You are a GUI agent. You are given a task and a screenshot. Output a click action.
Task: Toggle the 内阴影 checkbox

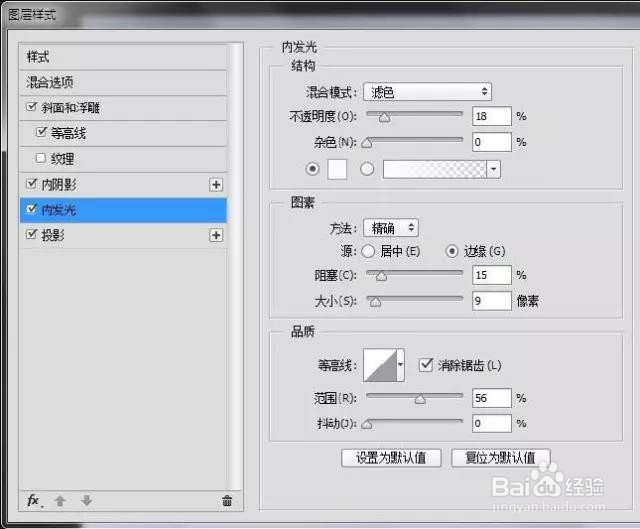[31, 184]
